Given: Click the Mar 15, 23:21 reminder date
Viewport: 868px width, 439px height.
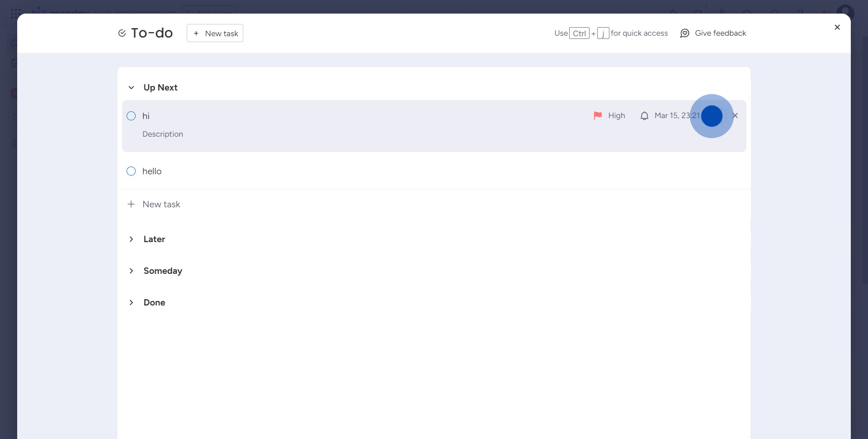Looking at the screenshot, I should [x=676, y=116].
